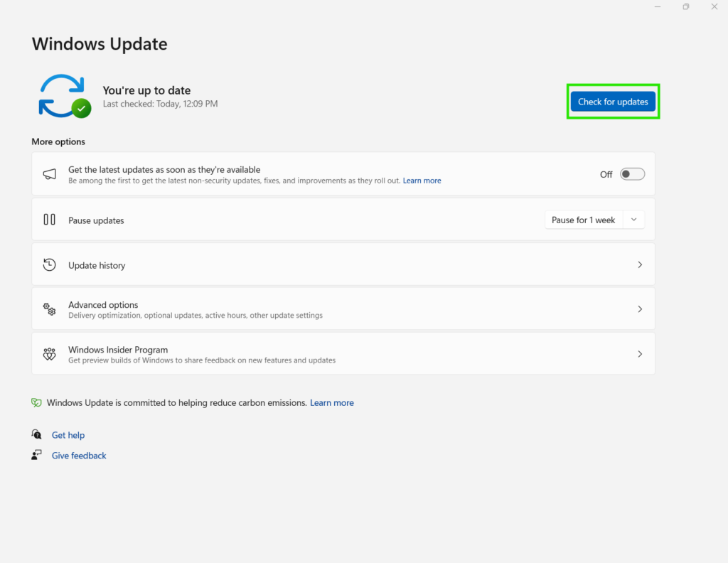Expand the Advanced options chevron
The image size is (728, 563).
coord(640,309)
